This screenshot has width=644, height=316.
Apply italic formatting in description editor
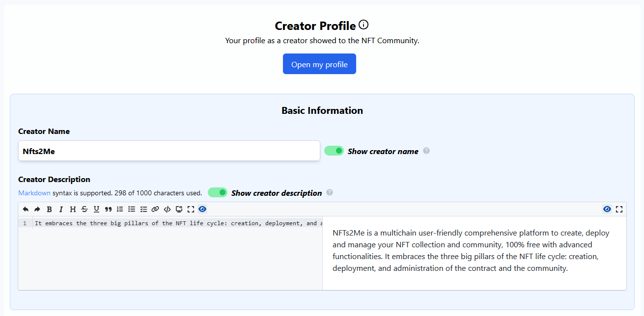61,210
